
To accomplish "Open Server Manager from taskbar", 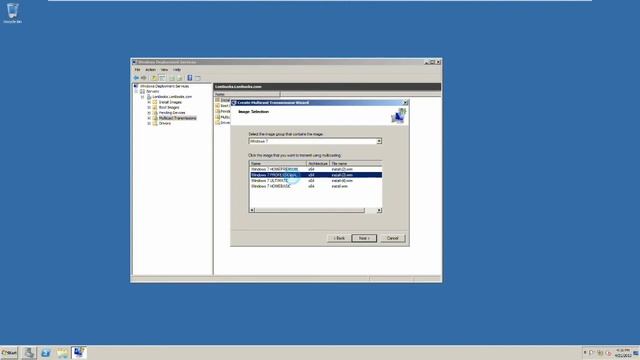I will click(29, 353).
